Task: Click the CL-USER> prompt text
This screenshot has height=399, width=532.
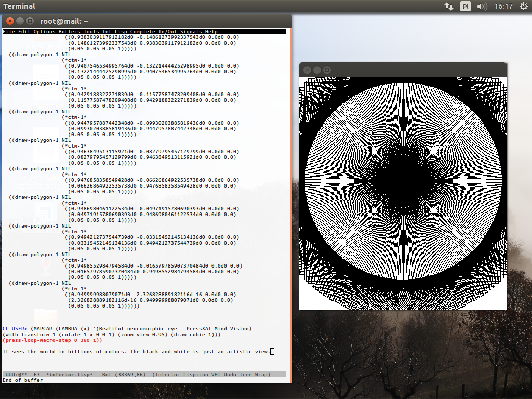Action: [15, 329]
